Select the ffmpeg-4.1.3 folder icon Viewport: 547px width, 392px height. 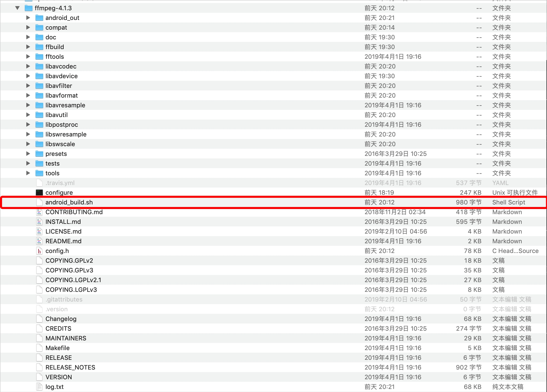coord(28,8)
